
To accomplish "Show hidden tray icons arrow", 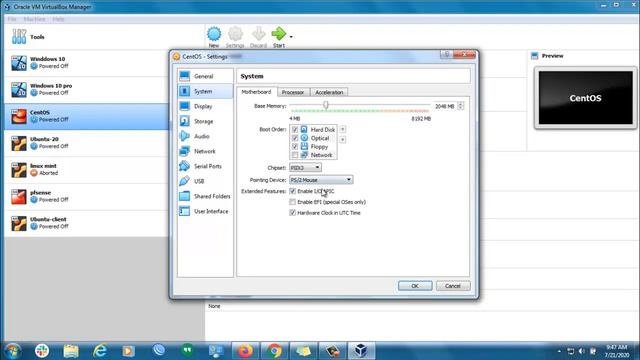I will [x=559, y=351].
